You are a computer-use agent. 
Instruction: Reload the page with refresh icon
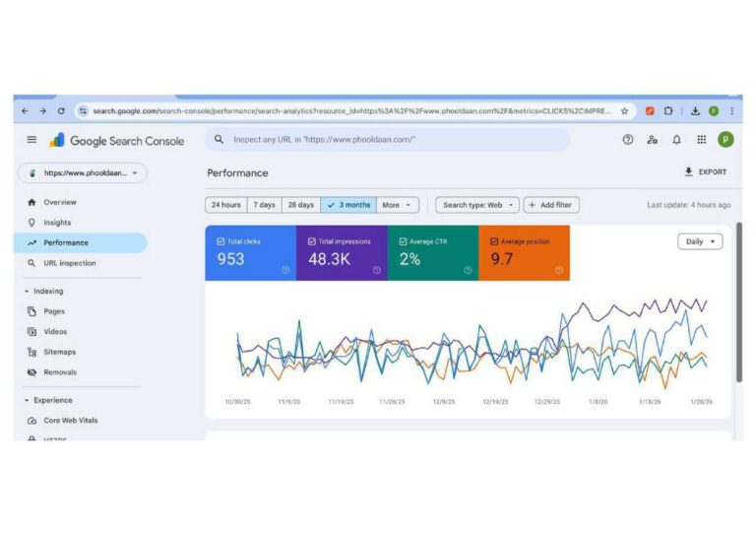[x=61, y=111]
